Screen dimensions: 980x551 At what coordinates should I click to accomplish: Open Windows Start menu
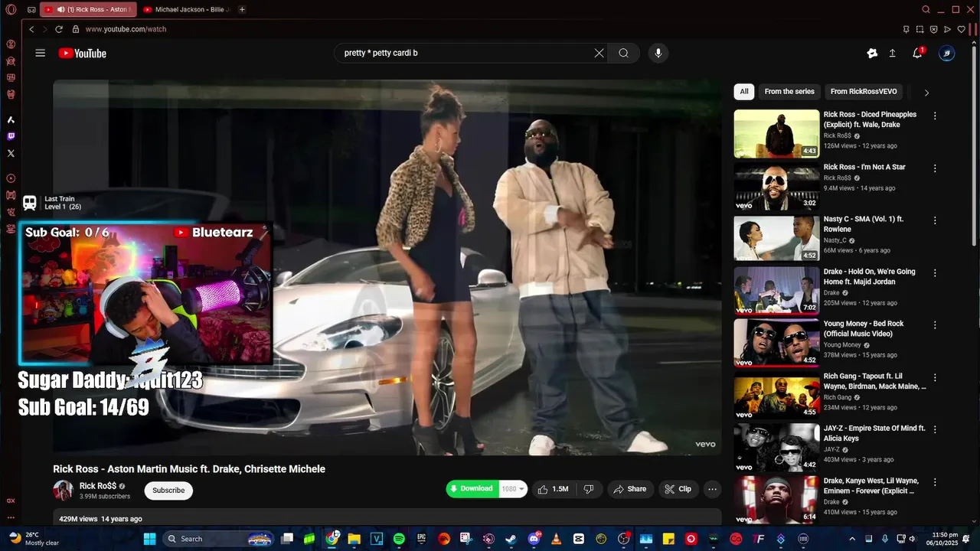click(149, 539)
